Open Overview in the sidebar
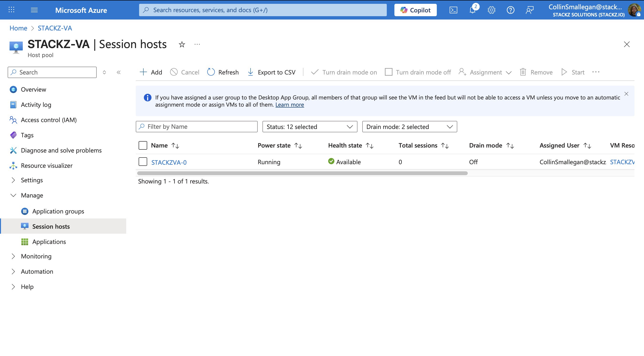Image resolution: width=644 pixels, height=356 pixels. tap(33, 89)
